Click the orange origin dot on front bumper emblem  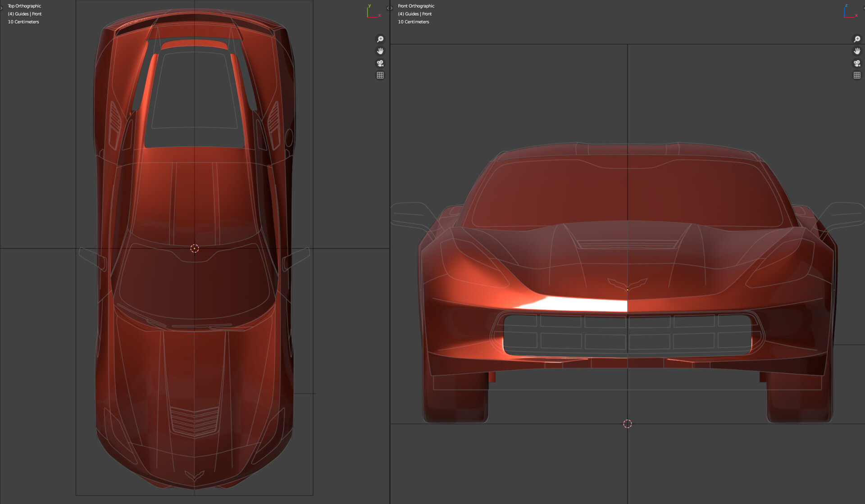628,290
